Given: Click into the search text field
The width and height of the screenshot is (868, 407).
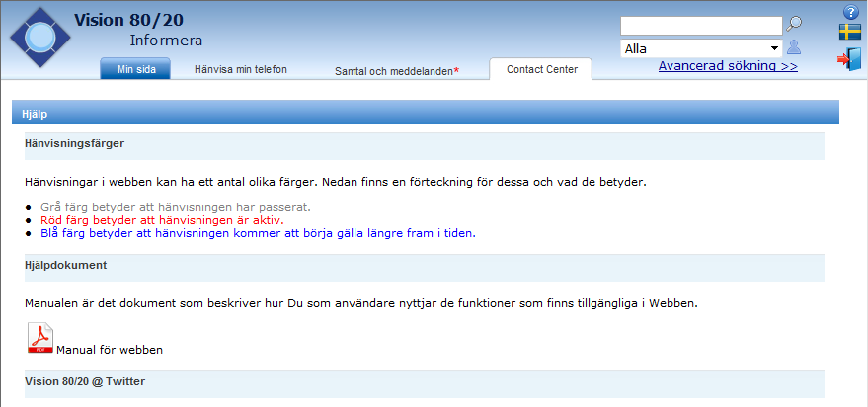Looking at the screenshot, I should 701,26.
